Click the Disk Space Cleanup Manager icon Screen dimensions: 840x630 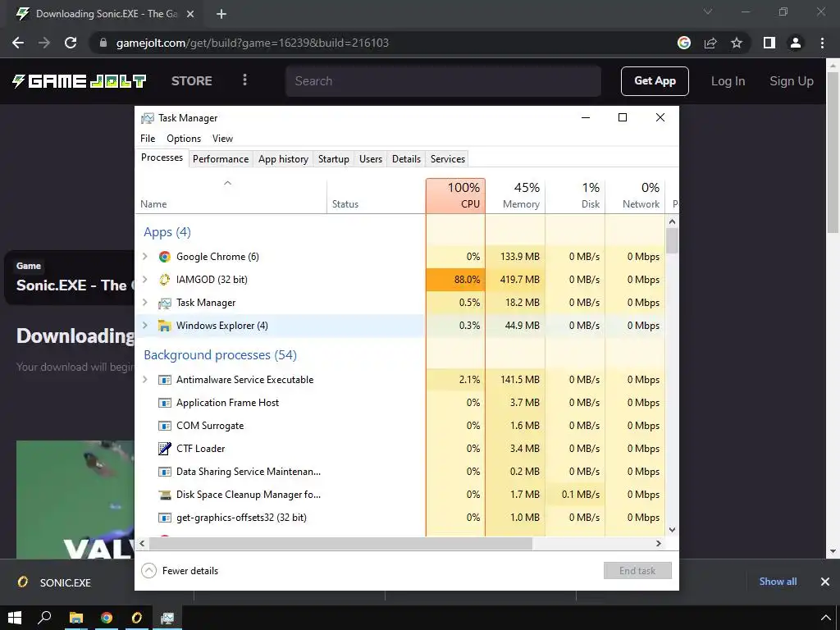pyautogui.click(x=164, y=495)
